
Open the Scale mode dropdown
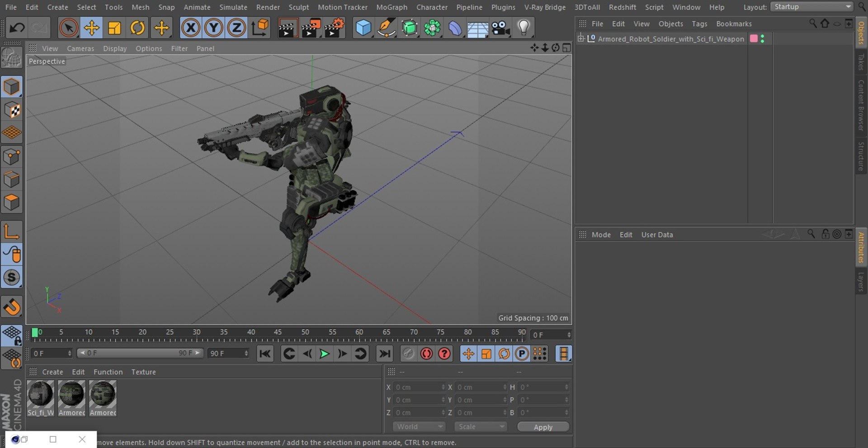pos(481,427)
